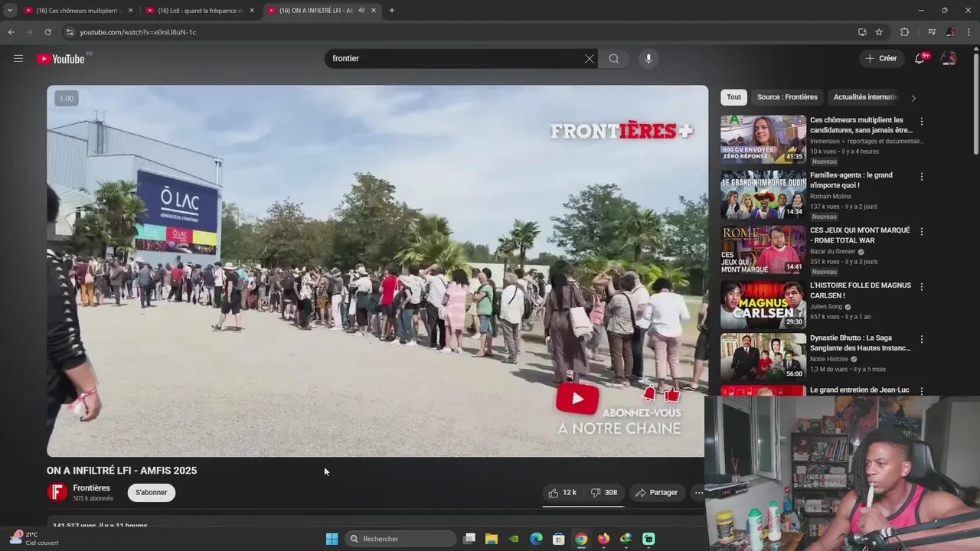This screenshot has height=551, width=980.
Task: Like the video with thumbs up (12 k)
Action: [563, 493]
